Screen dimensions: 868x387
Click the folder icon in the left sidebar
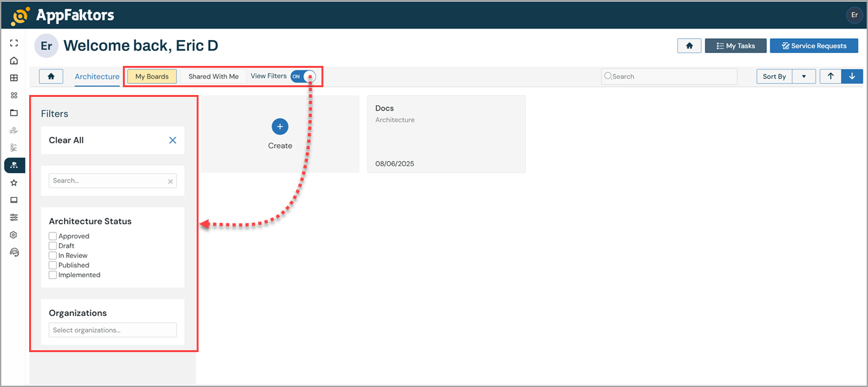click(x=14, y=113)
